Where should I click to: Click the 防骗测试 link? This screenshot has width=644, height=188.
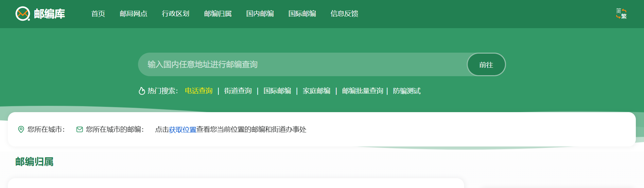coord(407,91)
